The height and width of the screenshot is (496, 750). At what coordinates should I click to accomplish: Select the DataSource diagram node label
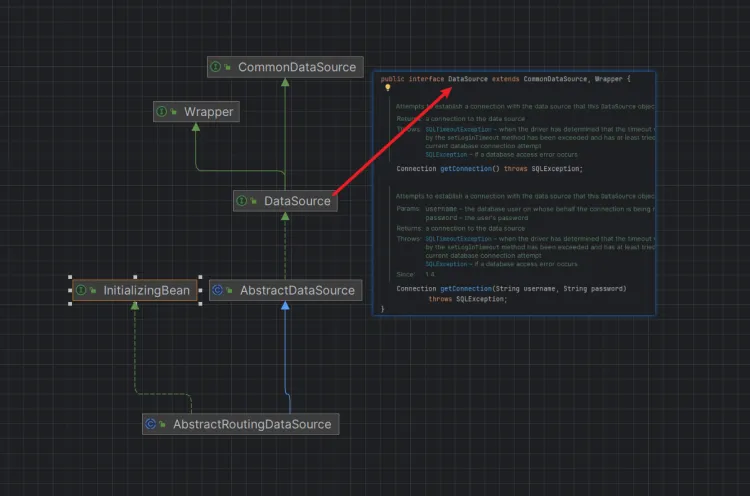click(297, 201)
